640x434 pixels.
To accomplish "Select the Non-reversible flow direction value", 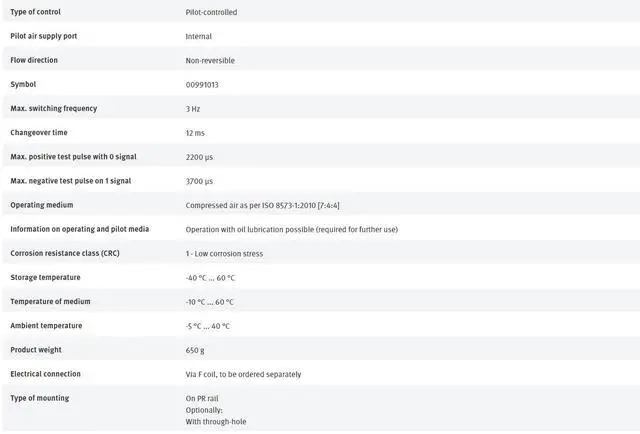I will coord(210,60).
